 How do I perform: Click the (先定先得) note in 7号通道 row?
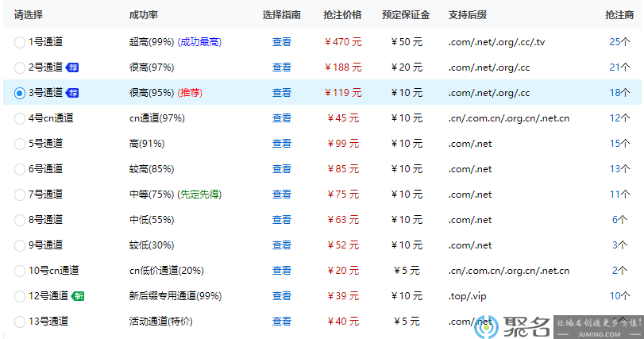(199, 195)
